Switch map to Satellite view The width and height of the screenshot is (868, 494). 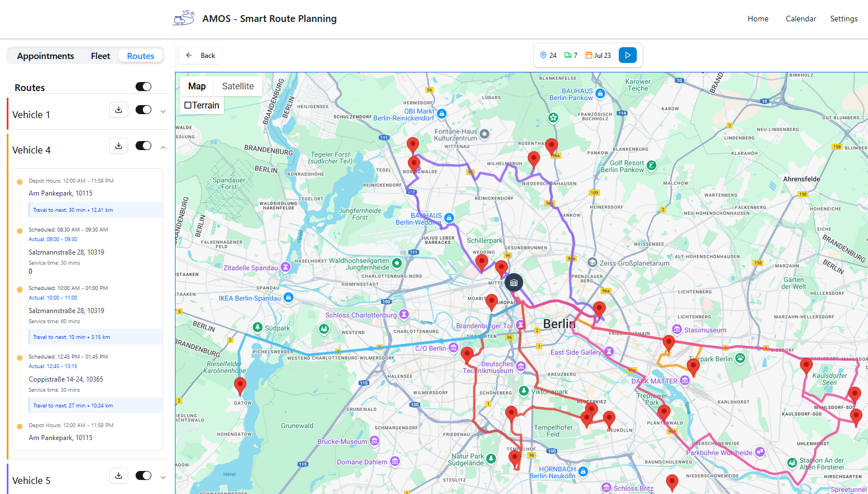tap(237, 86)
